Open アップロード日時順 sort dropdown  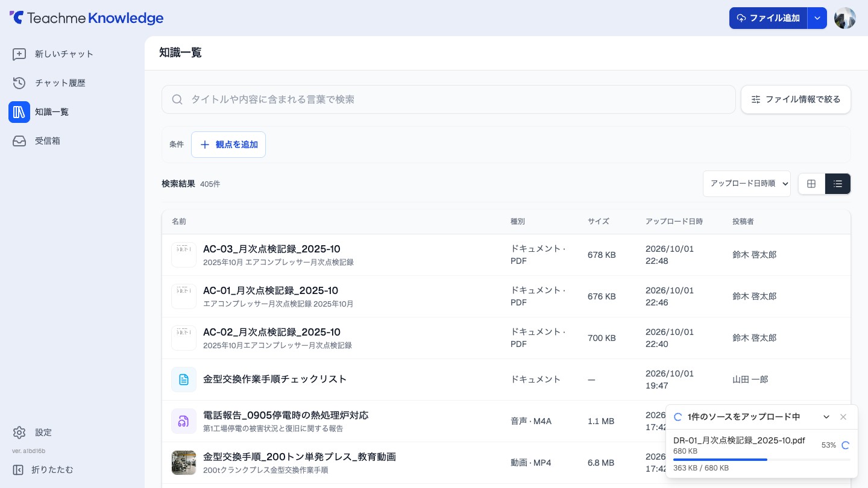click(747, 184)
